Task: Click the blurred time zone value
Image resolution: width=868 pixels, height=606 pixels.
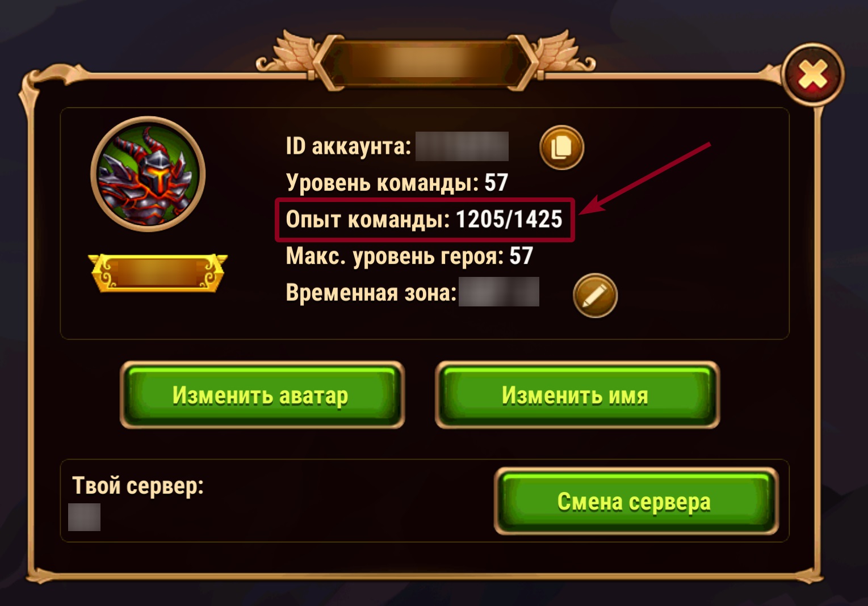Action: 499,292
